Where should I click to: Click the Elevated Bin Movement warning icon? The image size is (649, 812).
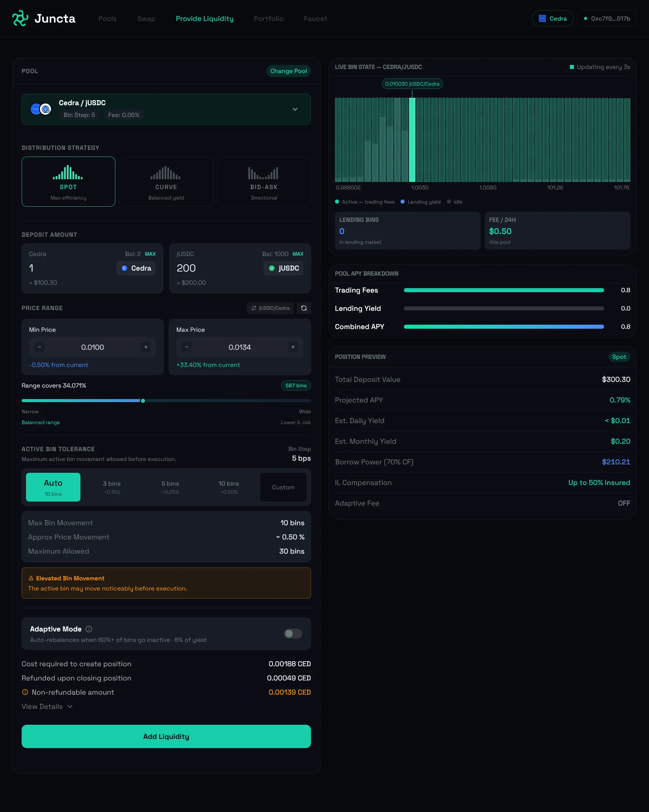tap(31, 578)
